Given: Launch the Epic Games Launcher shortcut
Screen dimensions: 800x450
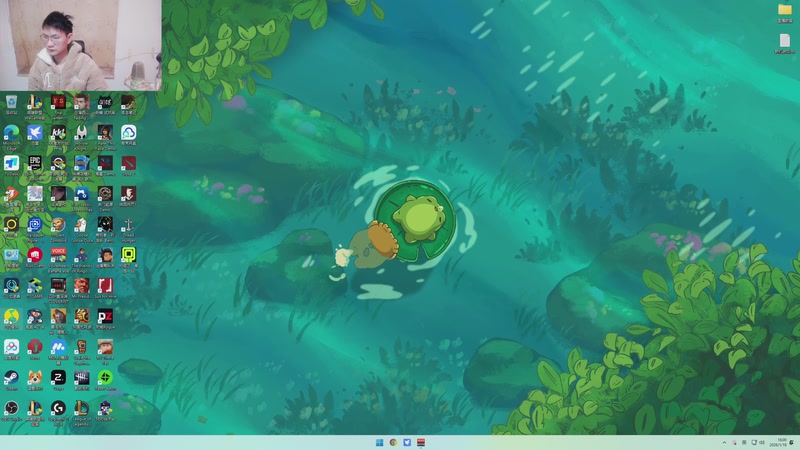Looking at the screenshot, I should [x=35, y=164].
